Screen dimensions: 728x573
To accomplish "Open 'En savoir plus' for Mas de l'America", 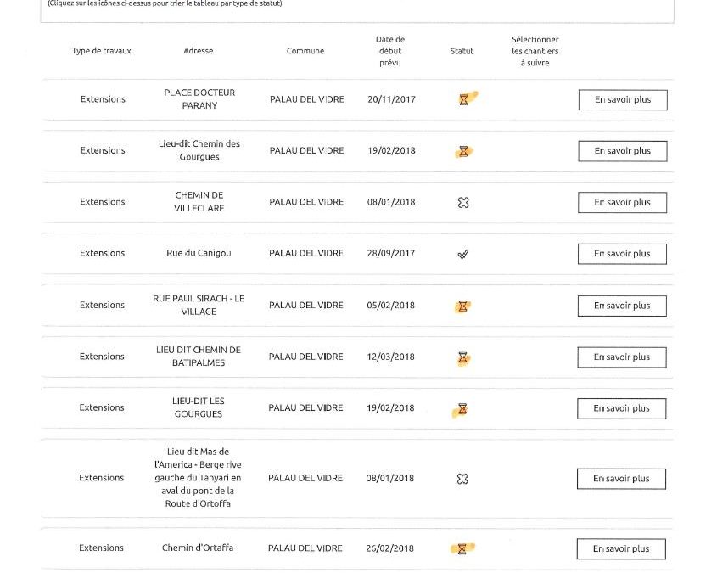I will pyautogui.click(x=621, y=479).
